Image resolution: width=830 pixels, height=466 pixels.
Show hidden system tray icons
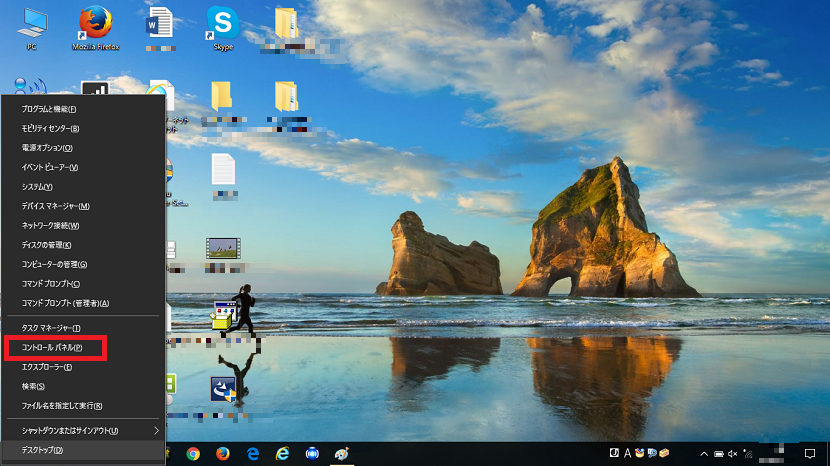703,454
